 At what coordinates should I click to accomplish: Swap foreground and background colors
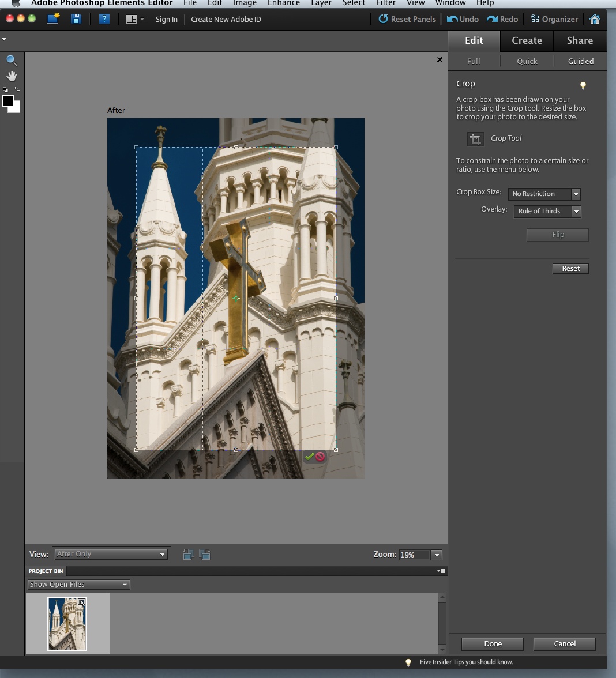tap(17, 89)
